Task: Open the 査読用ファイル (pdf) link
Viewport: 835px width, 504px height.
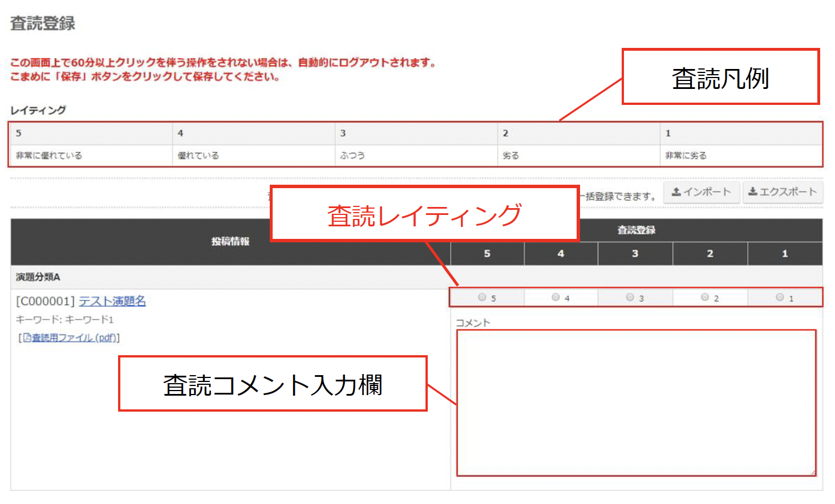Action: tap(74, 338)
